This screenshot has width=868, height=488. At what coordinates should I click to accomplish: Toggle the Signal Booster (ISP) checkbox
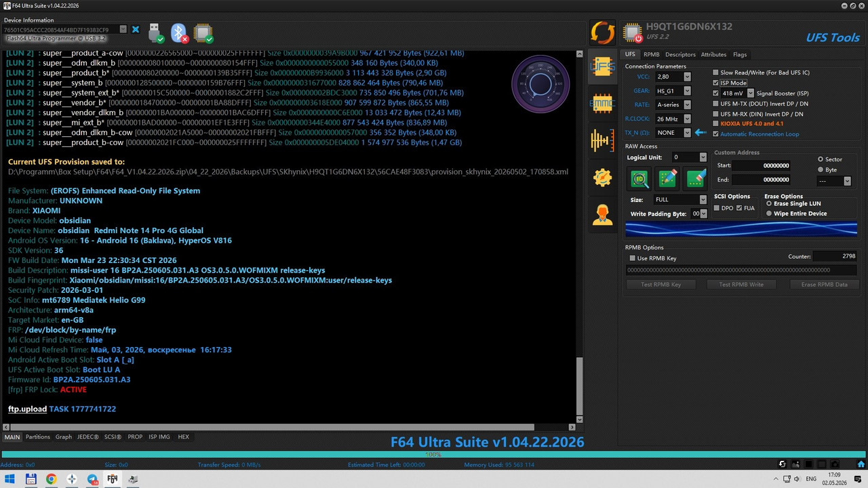[716, 93]
